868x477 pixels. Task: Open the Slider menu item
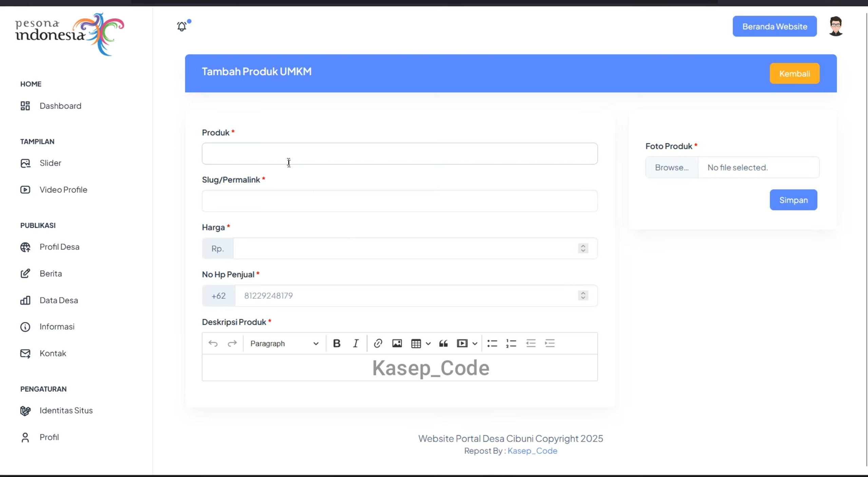[x=41, y=163]
